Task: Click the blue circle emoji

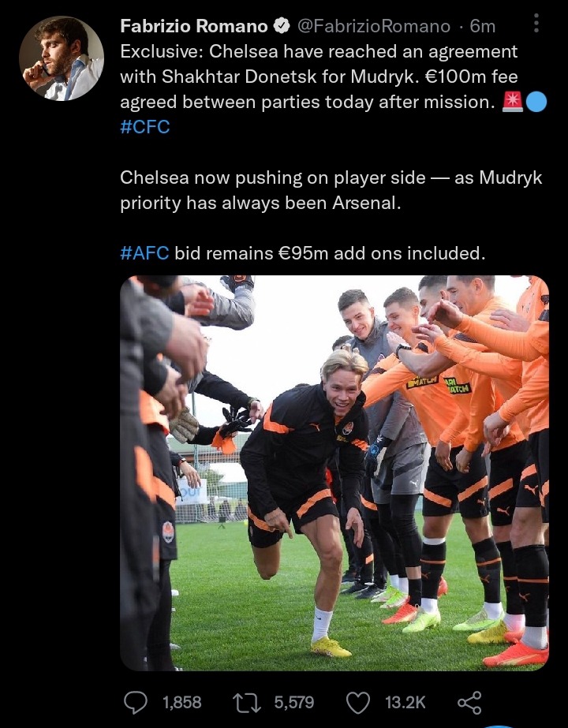Action: (536, 103)
